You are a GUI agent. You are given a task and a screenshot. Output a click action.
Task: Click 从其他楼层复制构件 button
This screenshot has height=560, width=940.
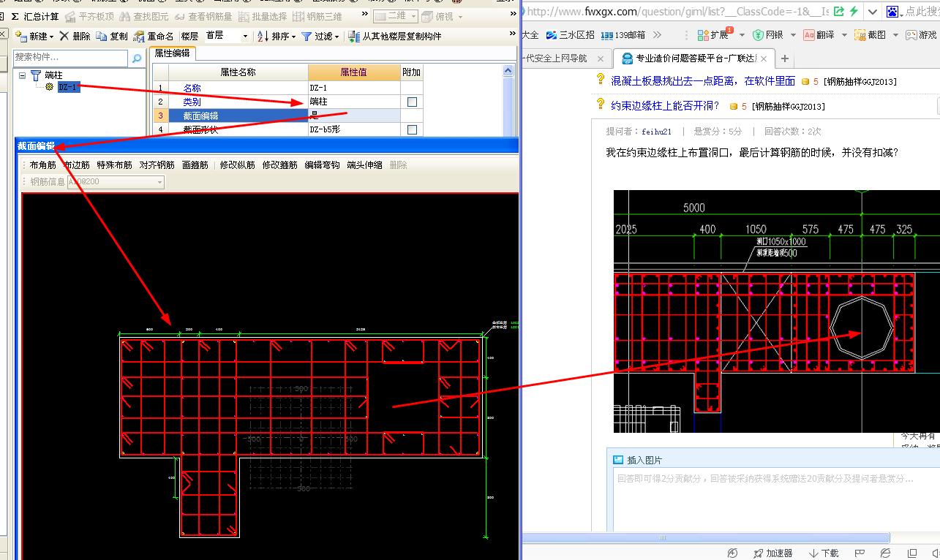tap(395, 36)
